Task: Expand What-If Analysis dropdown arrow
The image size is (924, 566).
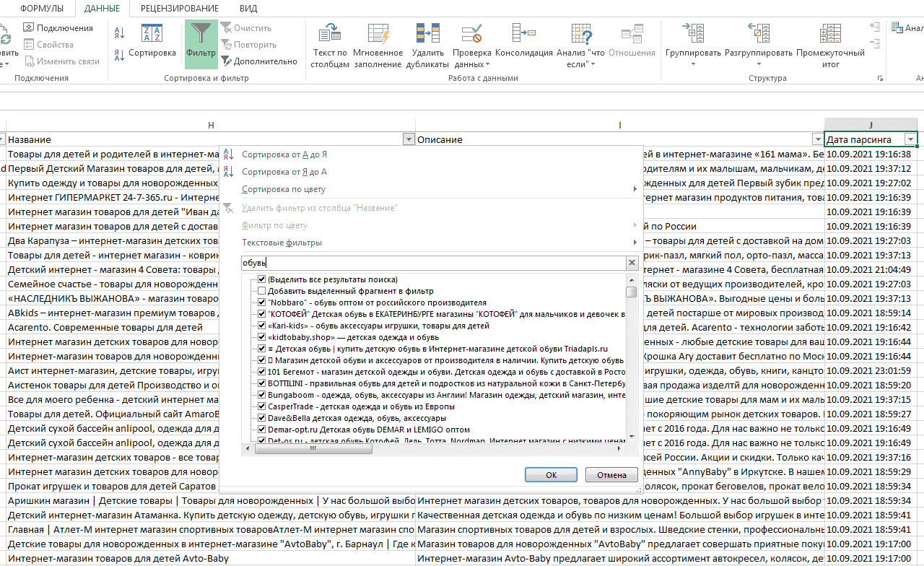Action: point(593,64)
